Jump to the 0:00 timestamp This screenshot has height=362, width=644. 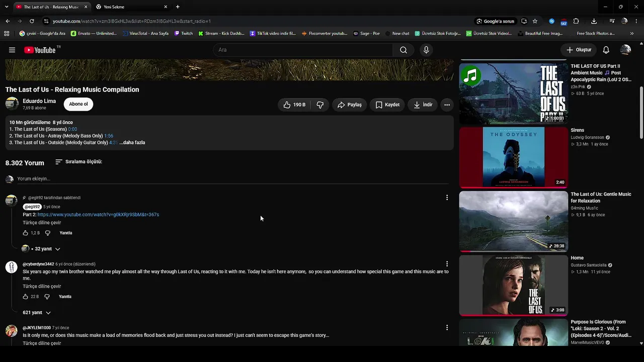point(72,129)
